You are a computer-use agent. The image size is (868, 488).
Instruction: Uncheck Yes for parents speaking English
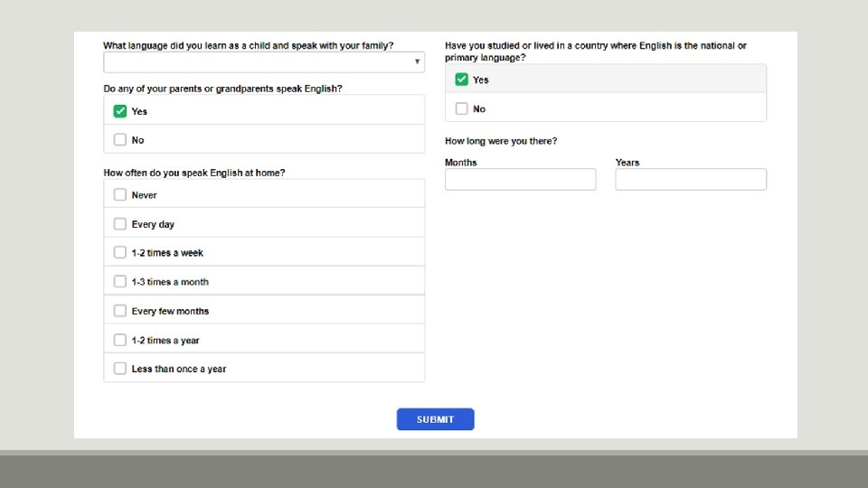[120, 111]
